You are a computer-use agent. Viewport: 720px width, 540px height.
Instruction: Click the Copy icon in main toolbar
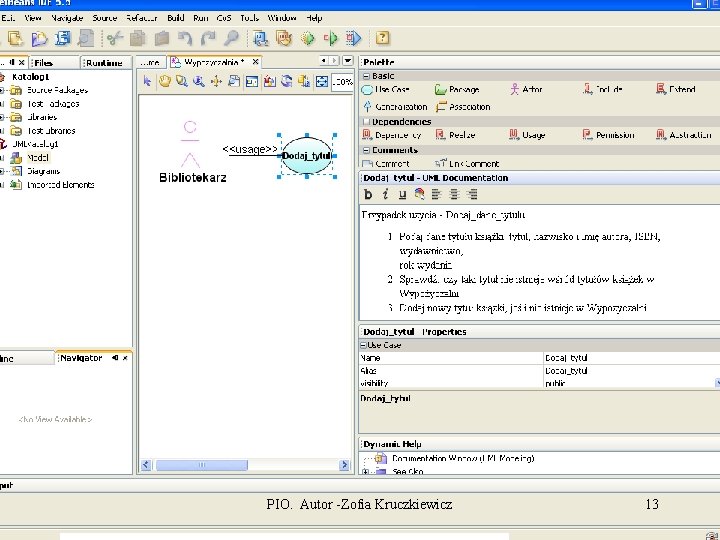(138, 38)
